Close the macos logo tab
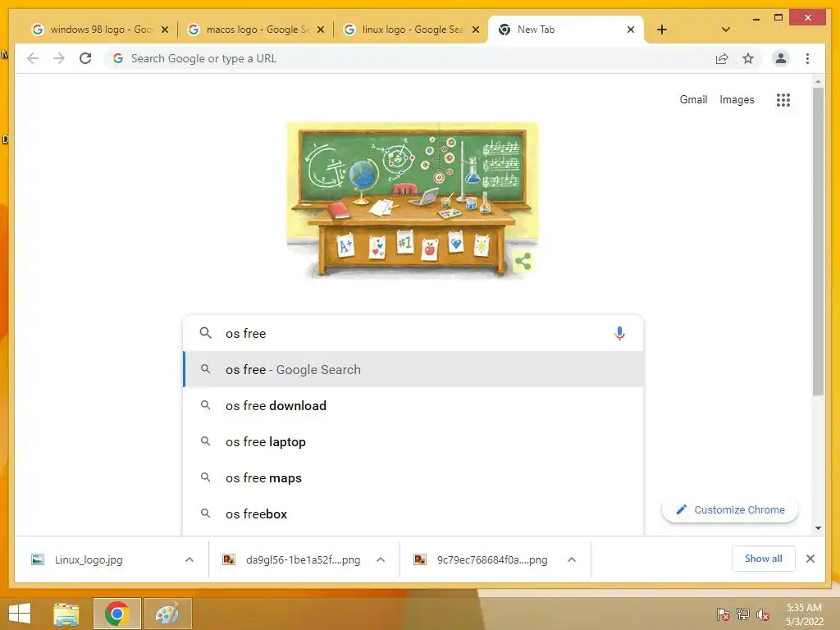The width and height of the screenshot is (840, 630). (x=321, y=30)
